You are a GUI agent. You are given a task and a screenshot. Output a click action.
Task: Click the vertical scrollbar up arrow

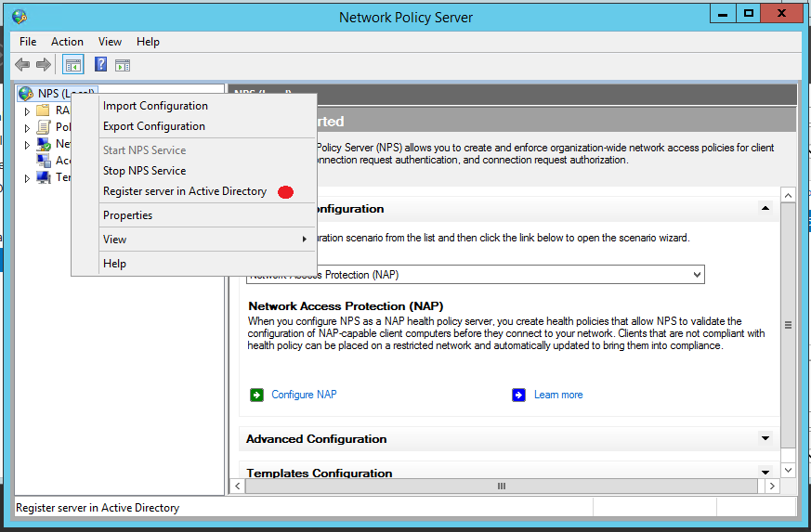[788, 195]
